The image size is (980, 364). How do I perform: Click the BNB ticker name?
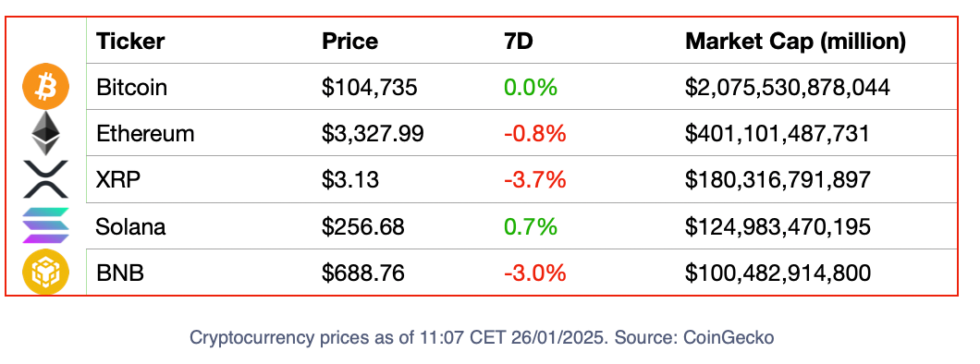click(x=120, y=273)
